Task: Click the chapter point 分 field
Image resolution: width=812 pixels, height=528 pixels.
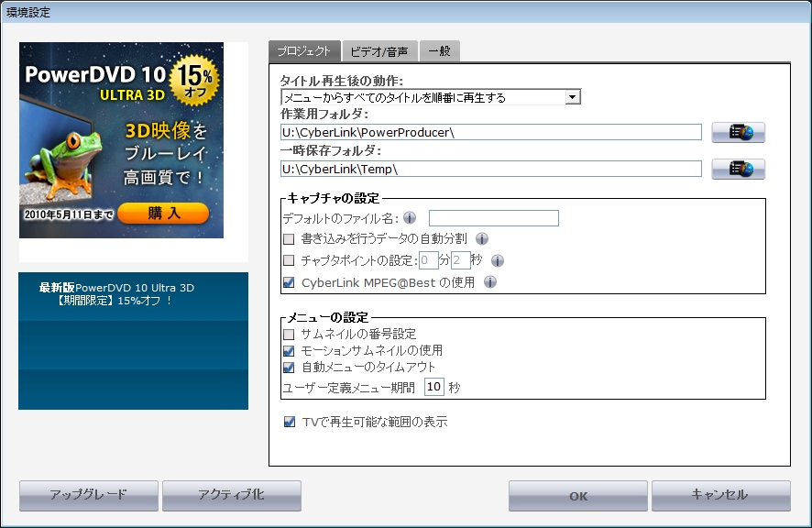Action: tap(428, 260)
